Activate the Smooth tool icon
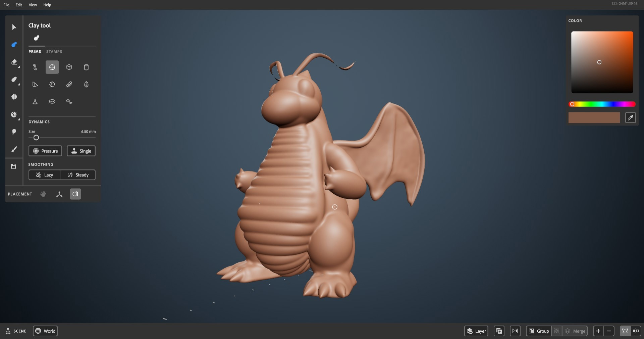The image size is (644, 339). click(14, 80)
